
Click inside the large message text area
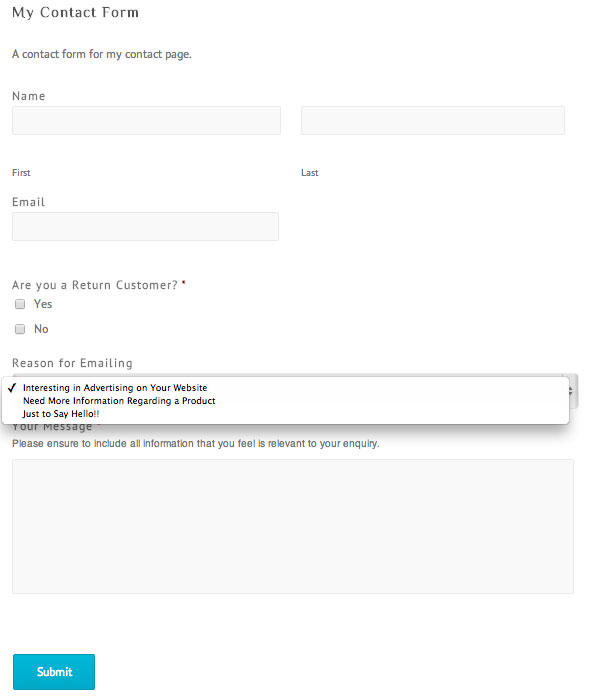(x=292, y=526)
